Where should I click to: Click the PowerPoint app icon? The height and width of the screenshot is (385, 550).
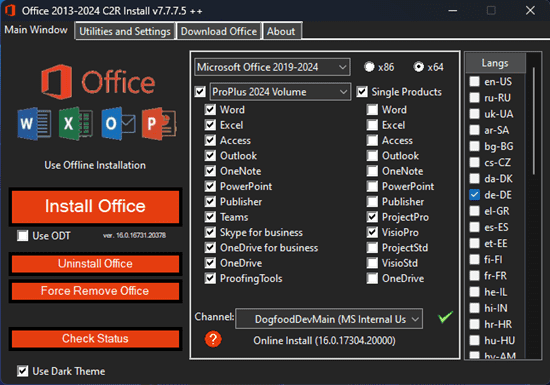pos(159,123)
